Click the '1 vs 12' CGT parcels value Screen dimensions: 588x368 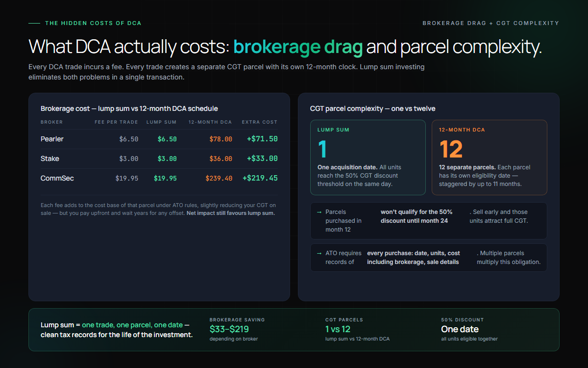338,329
